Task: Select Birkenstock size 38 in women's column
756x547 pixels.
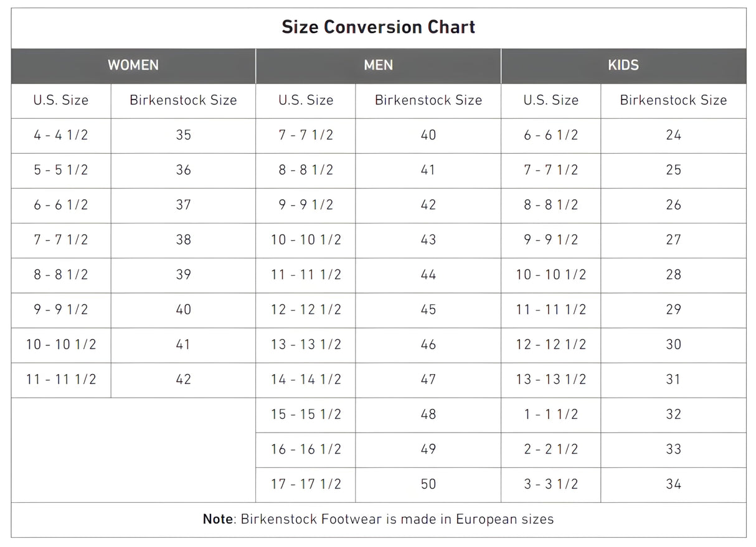Action: click(x=183, y=240)
